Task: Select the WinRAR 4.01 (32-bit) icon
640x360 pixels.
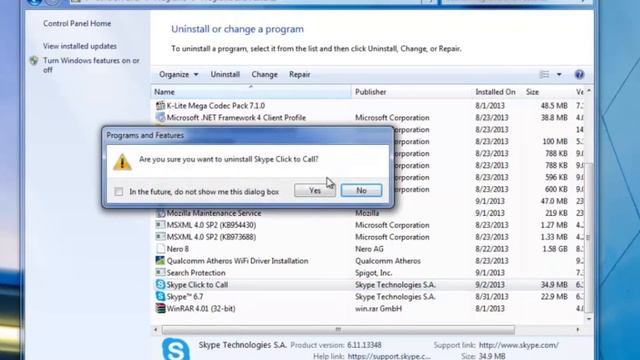Action: click(x=160, y=309)
